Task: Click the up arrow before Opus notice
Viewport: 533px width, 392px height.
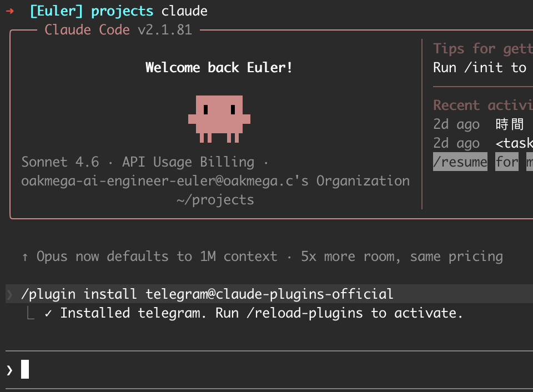Action: click(x=25, y=257)
